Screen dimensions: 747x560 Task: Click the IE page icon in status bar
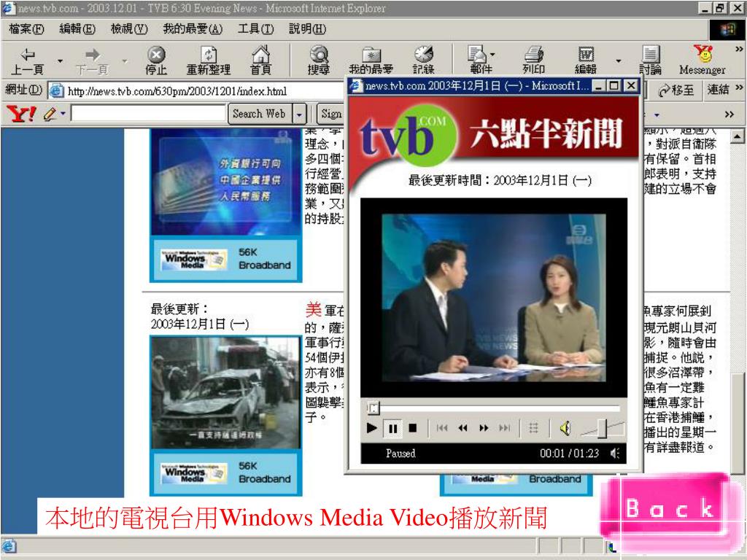(9, 547)
